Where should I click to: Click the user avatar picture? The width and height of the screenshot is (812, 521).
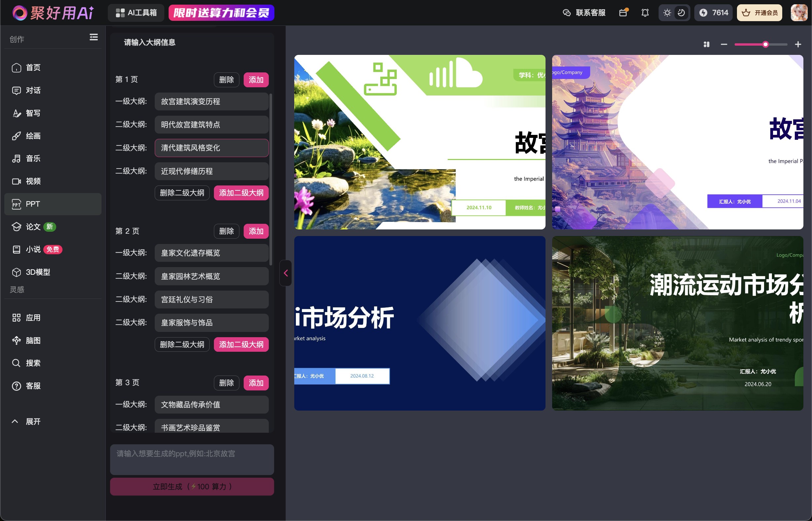[x=799, y=13]
